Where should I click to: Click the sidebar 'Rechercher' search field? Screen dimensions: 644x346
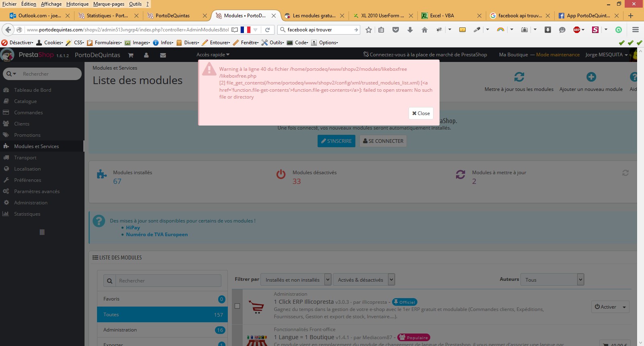pyautogui.click(x=51, y=74)
